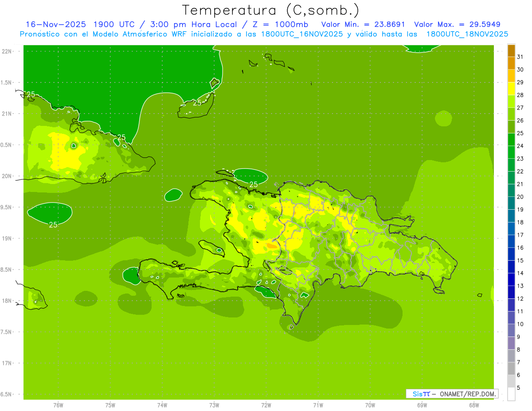Click the 68W longitude axis label
This screenshot has width=532, height=411.
coord(474,405)
